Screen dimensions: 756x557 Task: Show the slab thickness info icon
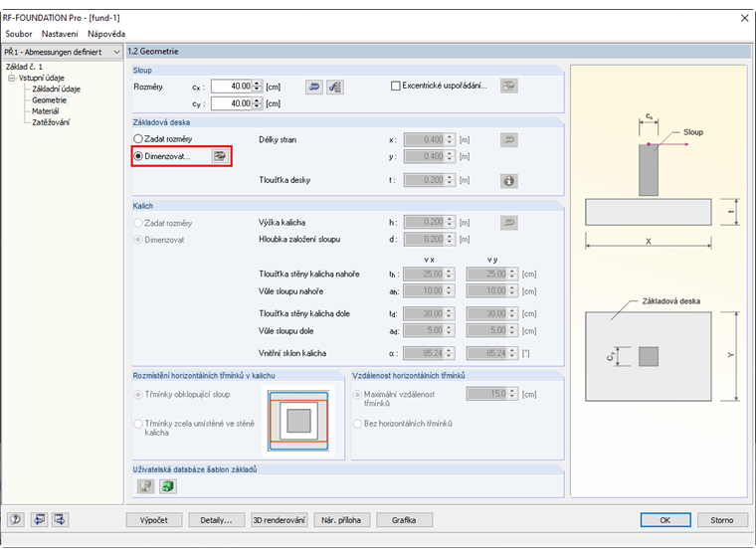click(x=508, y=181)
